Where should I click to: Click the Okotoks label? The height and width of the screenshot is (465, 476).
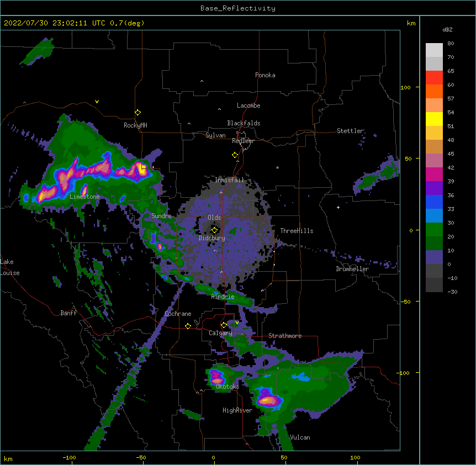[228, 387]
